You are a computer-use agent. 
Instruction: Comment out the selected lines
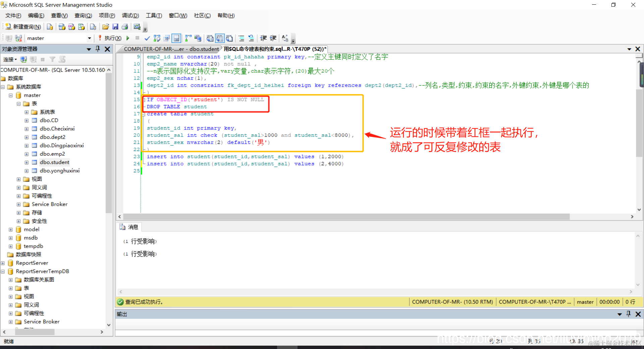click(241, 38)
